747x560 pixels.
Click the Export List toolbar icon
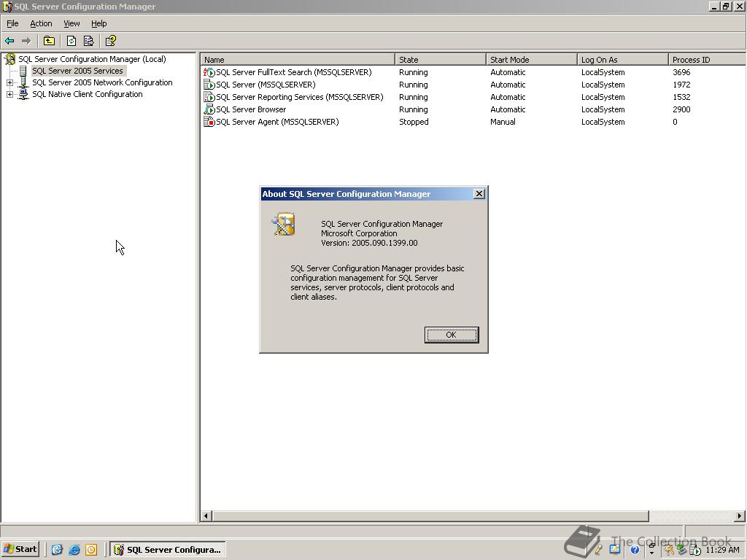click(x=88, y=41)
